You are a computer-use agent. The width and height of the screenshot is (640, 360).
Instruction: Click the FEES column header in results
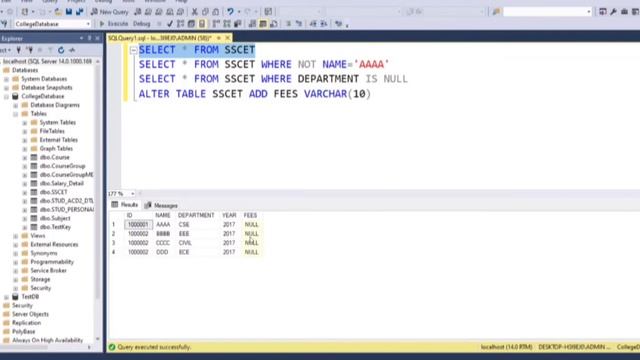(x=250, y=215)
